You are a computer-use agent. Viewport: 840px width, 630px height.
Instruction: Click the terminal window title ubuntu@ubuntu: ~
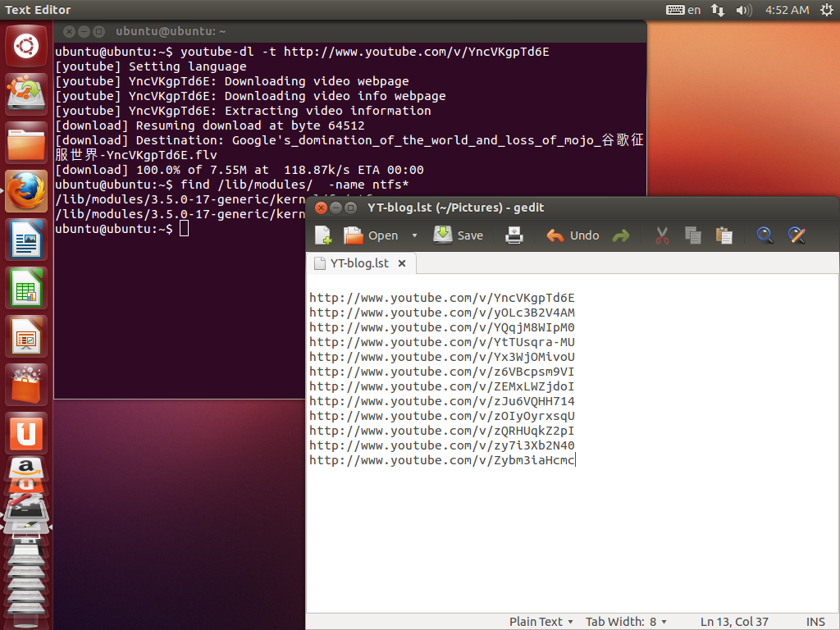pos(171,32)
